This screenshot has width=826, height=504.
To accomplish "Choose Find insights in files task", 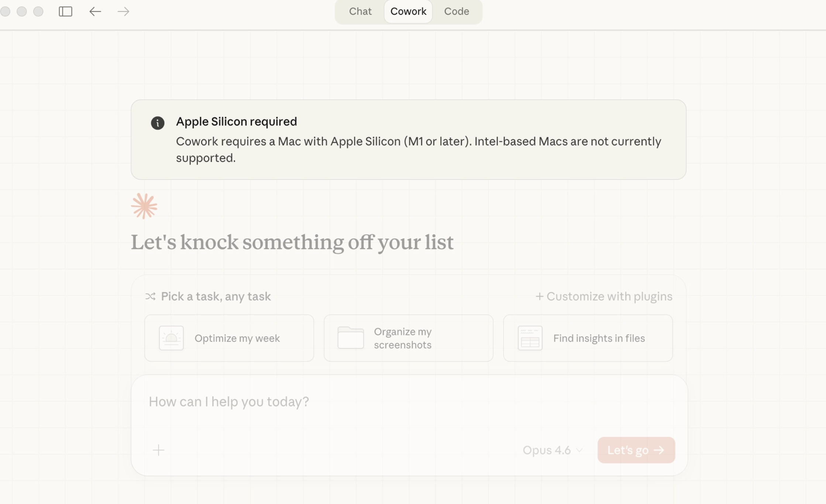I will point(599,338).
